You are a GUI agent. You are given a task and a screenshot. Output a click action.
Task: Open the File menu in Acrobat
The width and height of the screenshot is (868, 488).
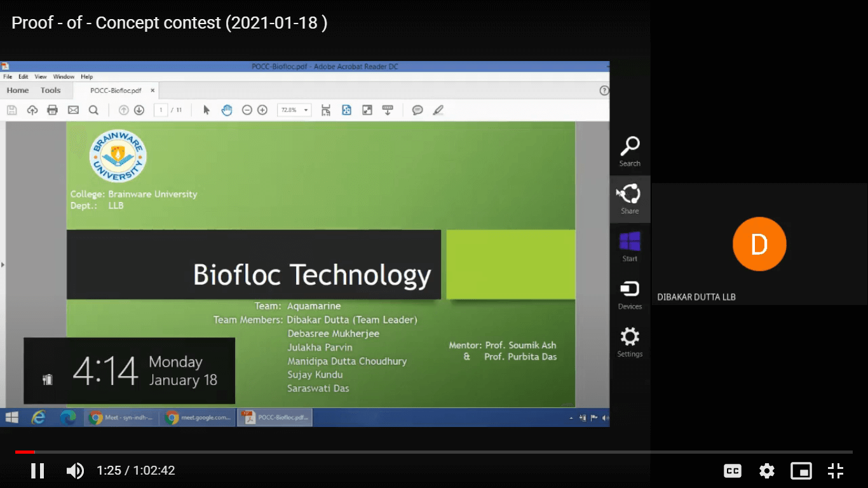pyautogui.click(x=8, y=77)
